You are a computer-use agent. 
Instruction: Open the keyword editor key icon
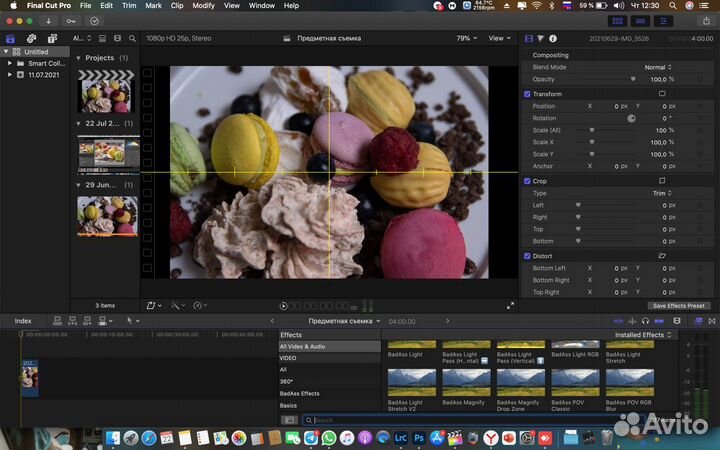(71, 21)
